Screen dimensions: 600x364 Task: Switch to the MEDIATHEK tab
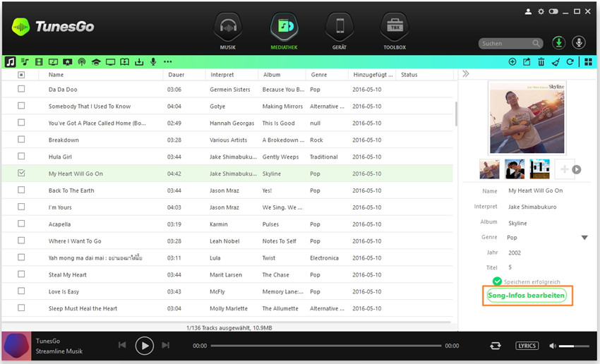284,31
